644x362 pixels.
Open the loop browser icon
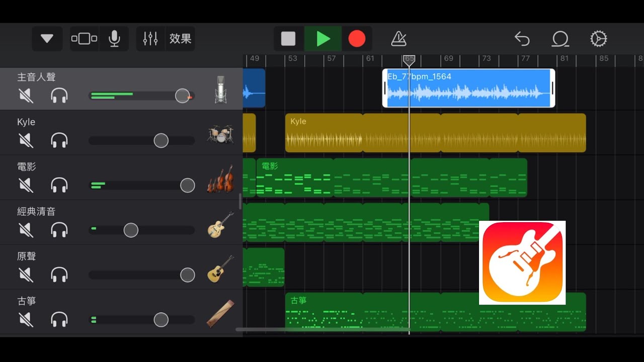tap(560, 39)
